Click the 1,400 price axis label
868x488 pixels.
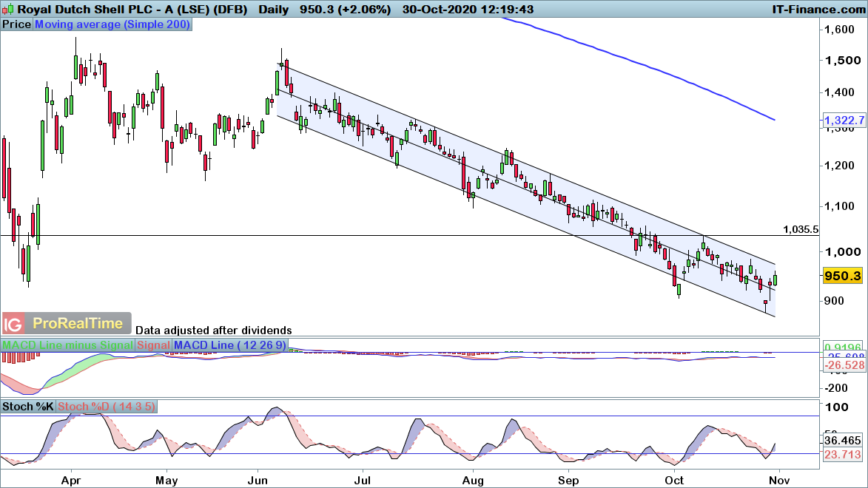click(x=840, y=92)
